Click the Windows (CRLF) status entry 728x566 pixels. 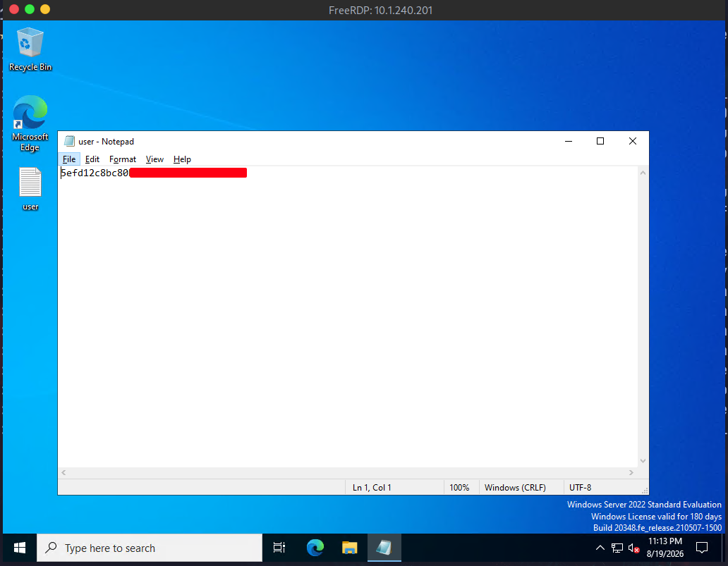coord(515,488)
